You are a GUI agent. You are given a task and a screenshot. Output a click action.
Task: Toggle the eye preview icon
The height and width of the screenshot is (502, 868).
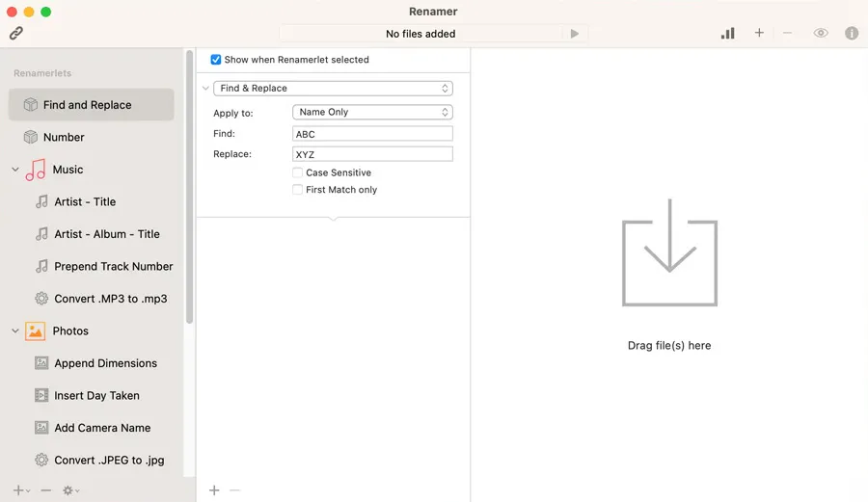pyautogui.click(x=821, y=34)
